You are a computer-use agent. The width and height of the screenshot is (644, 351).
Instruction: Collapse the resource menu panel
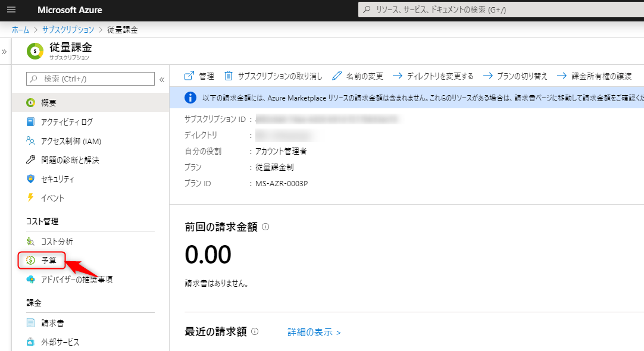click(162, 79)
